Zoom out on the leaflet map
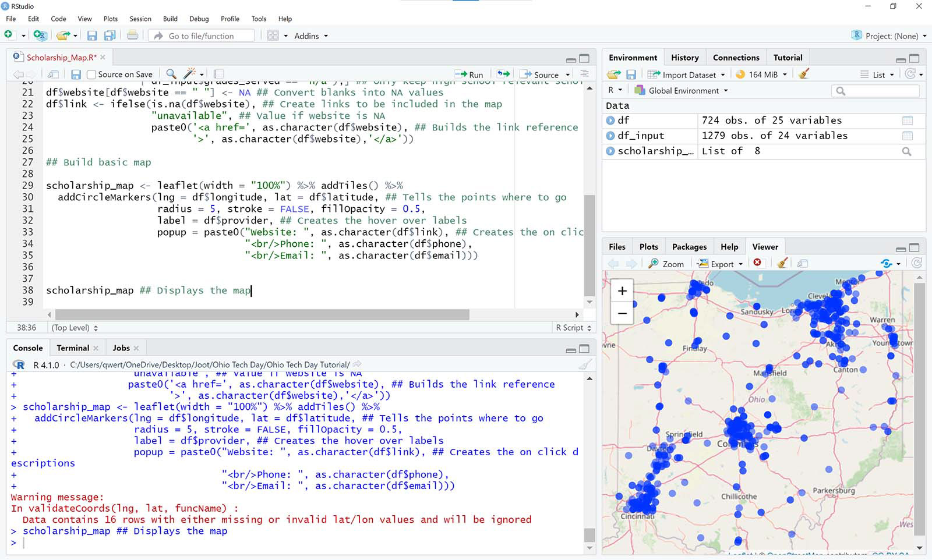 [622, 313]
